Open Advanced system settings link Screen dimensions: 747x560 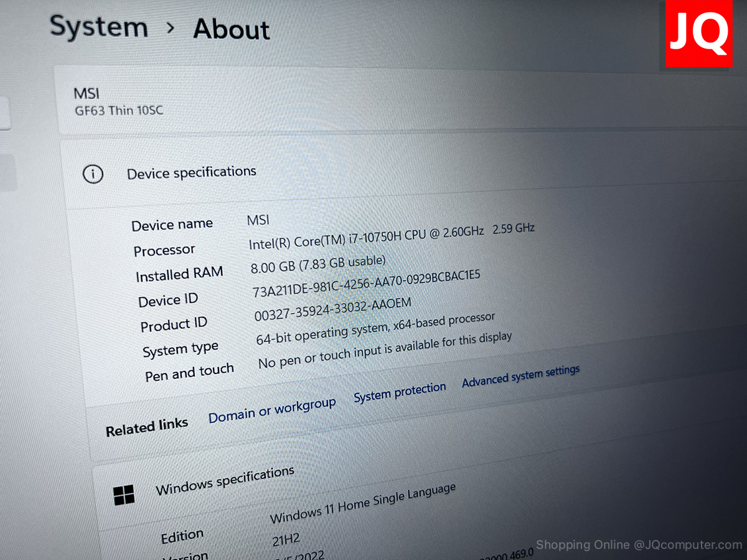520,376
